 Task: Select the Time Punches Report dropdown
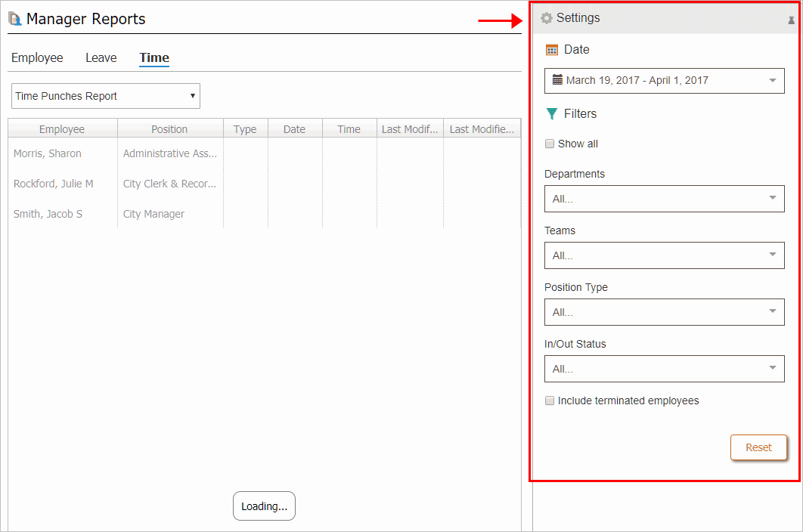coord(106,96)
